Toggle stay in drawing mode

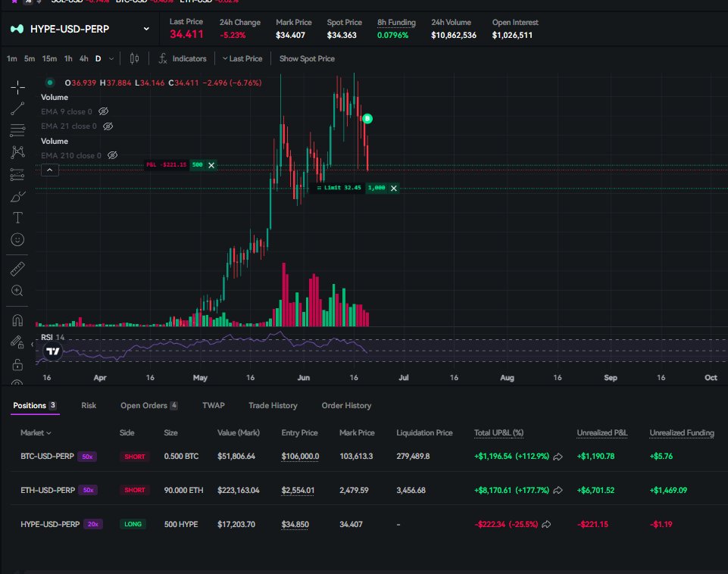click(17, 342)
